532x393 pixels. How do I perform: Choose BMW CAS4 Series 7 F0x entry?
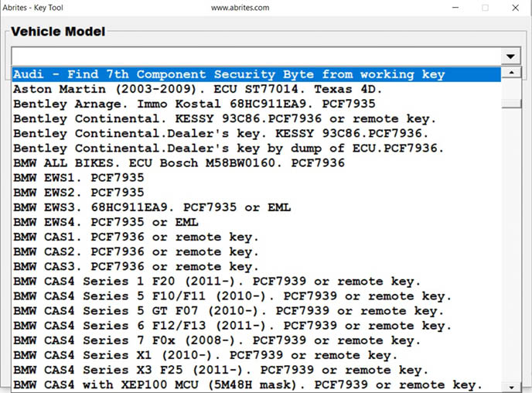217,340
